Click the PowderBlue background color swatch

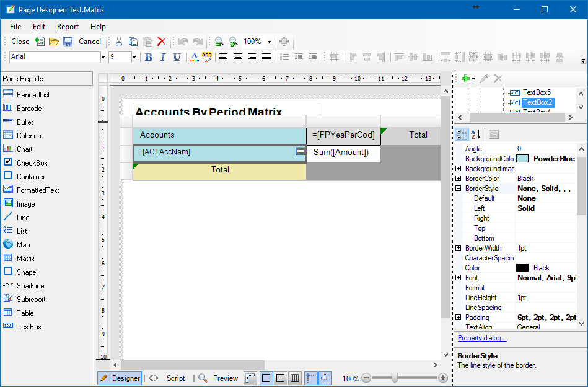522,158
